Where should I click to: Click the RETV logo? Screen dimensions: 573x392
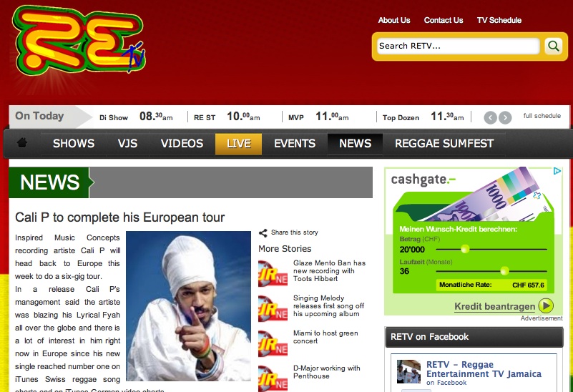79,40
